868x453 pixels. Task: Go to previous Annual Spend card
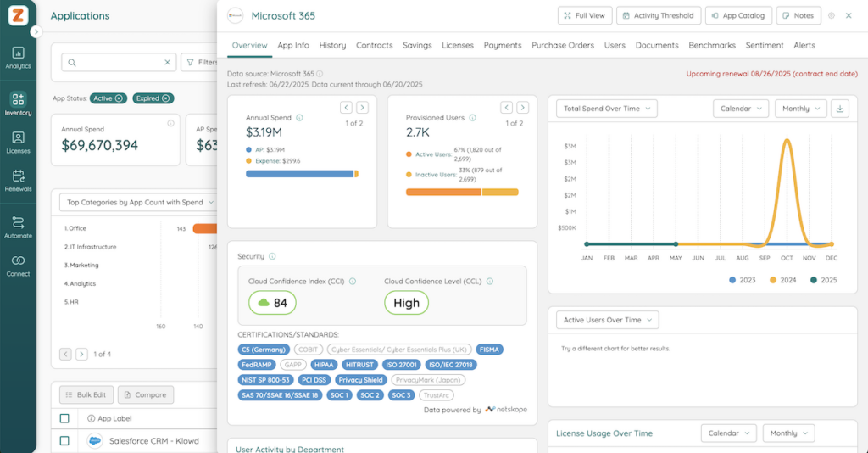(x=346, y=108)
